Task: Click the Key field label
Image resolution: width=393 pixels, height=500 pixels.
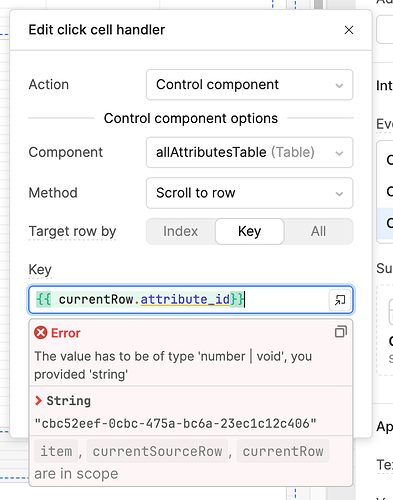Action: (40, 269)
